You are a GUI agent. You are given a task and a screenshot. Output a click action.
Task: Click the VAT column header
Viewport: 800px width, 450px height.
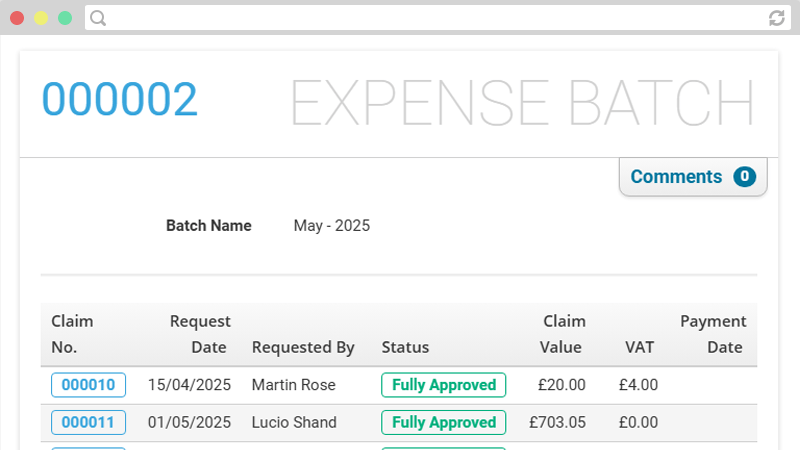[639, 347]
